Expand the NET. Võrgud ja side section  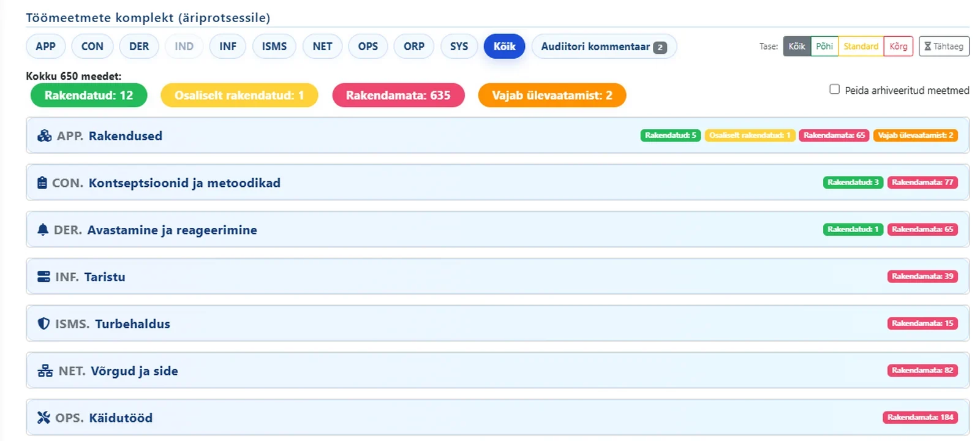pos(497,371)
